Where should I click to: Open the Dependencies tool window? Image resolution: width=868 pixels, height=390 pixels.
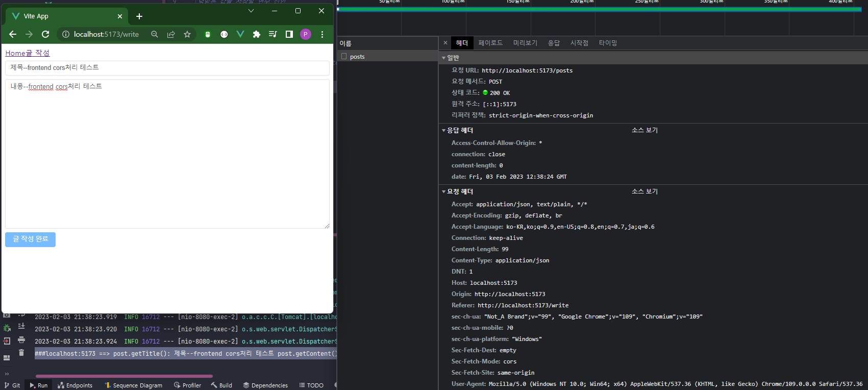pos(265,385)
